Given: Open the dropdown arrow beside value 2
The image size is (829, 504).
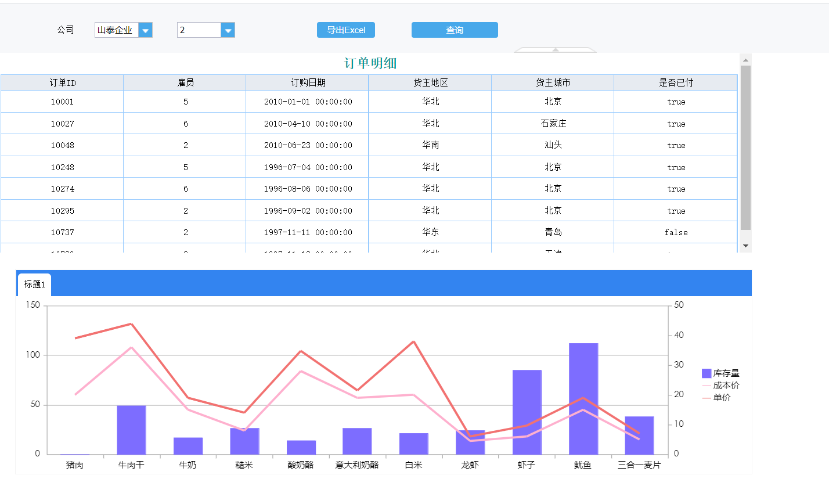Looking at the screenshot, I should pos(228,30).
